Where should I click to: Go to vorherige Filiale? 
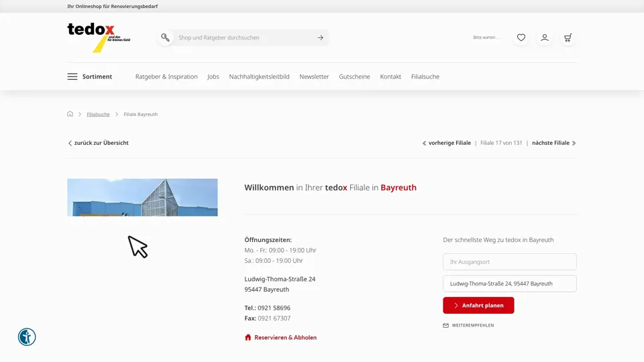tap(447, 143)
